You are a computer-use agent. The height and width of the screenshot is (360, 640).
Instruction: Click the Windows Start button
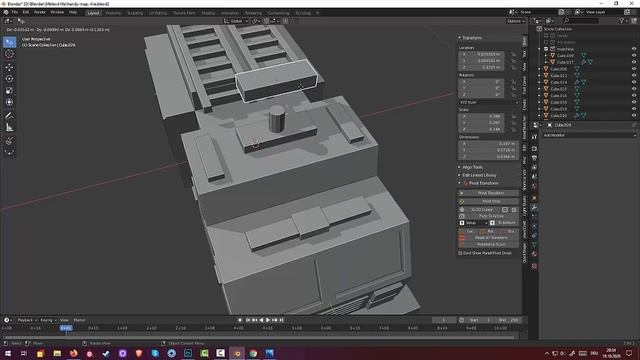7,353
